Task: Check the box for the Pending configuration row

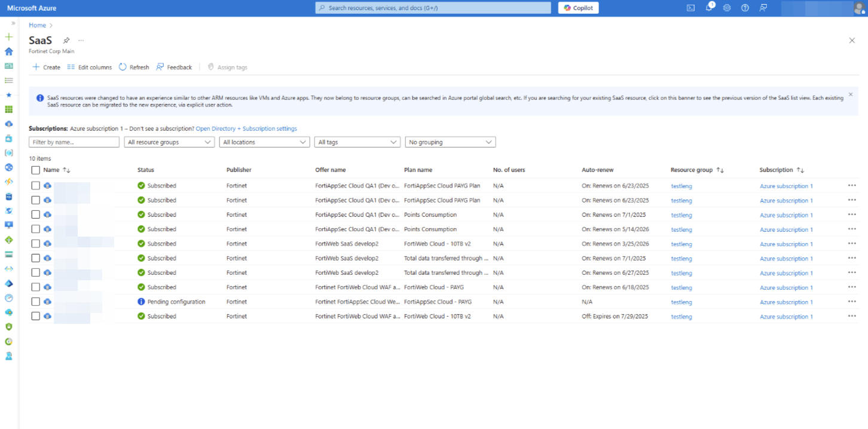Action: (36, 302)
